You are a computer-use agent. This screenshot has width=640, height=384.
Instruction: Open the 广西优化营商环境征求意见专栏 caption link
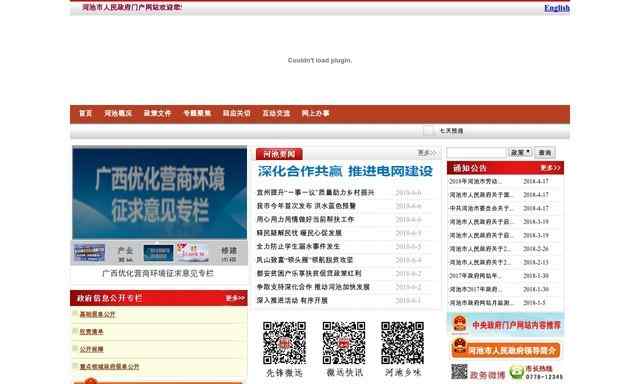pyautogui.click(x=158, y=273)
